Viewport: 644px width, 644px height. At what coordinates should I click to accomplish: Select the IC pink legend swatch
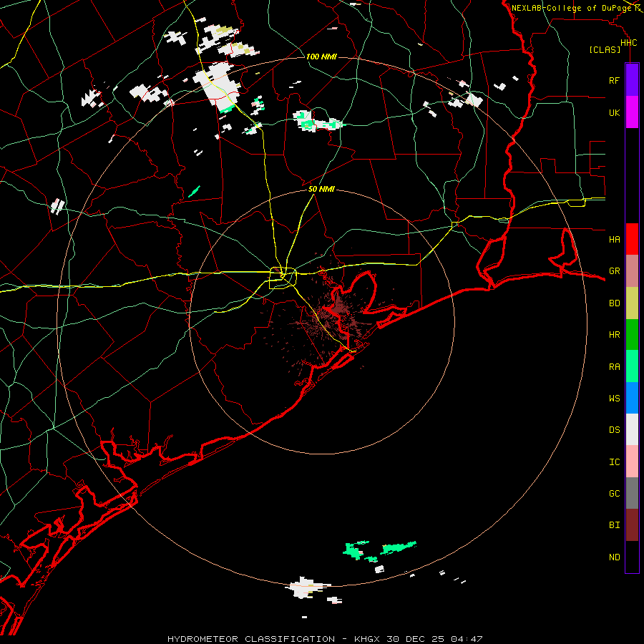(632, 462)
